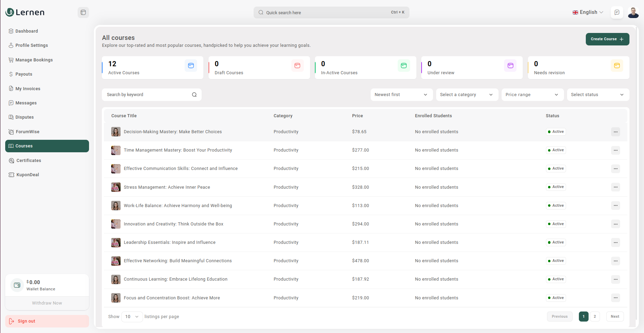Click the user profile avatar
Screen dimensions: 644x333
coord(633,12)
